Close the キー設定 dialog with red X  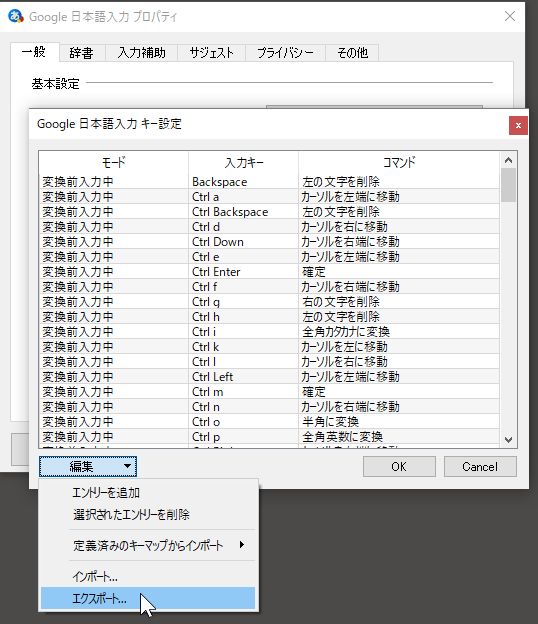[518, 125]
